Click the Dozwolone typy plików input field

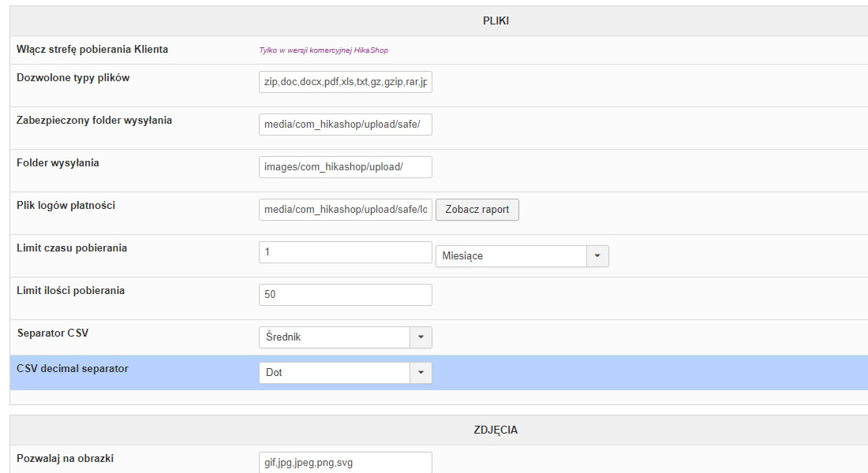345,82
